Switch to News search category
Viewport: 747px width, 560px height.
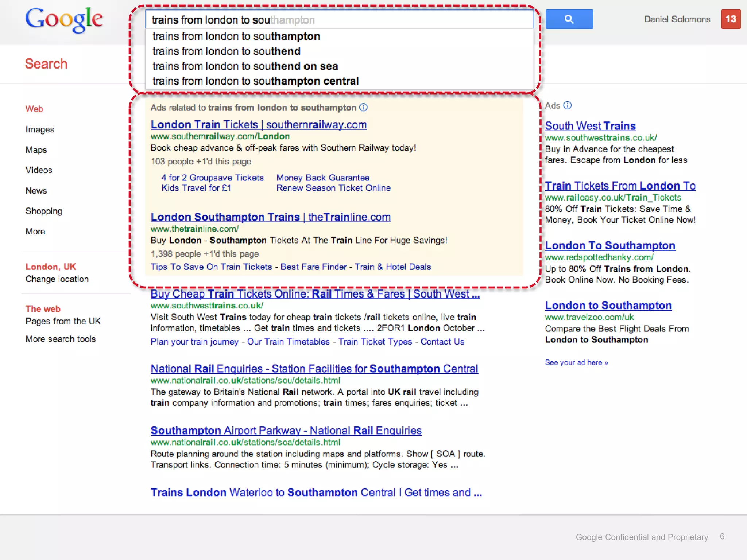[36, 191]
